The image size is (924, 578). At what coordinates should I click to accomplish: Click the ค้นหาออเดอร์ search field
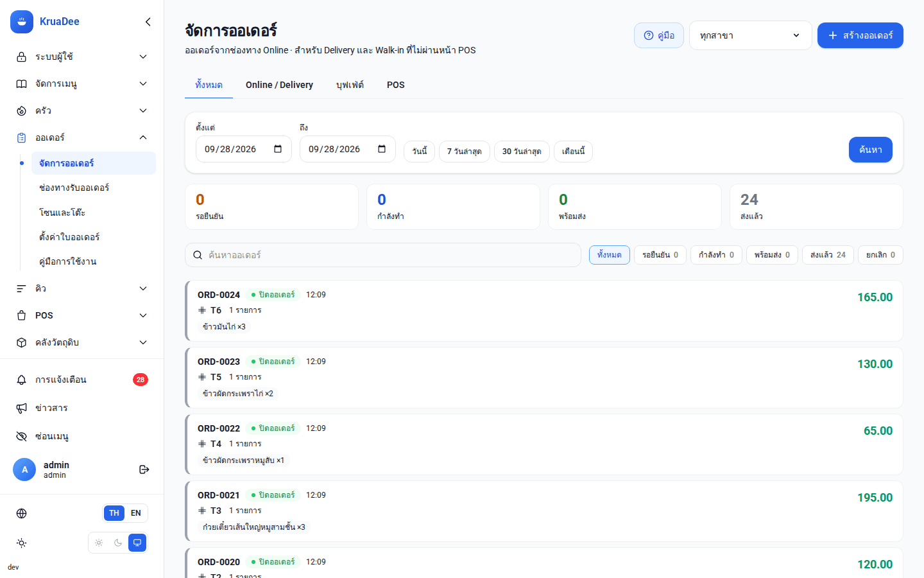[x=383, y=255]
